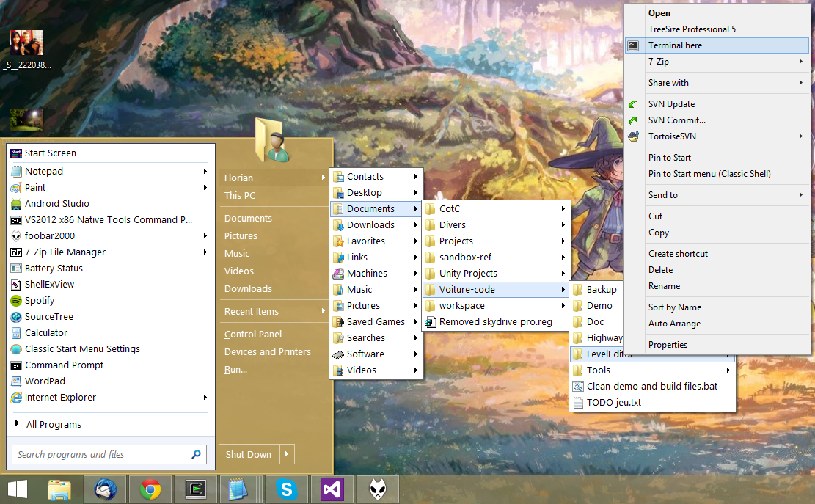The width and height of the screenshot is (815, 504).
Task: Select Terminal here in context menu
Action: pos(675,45)
